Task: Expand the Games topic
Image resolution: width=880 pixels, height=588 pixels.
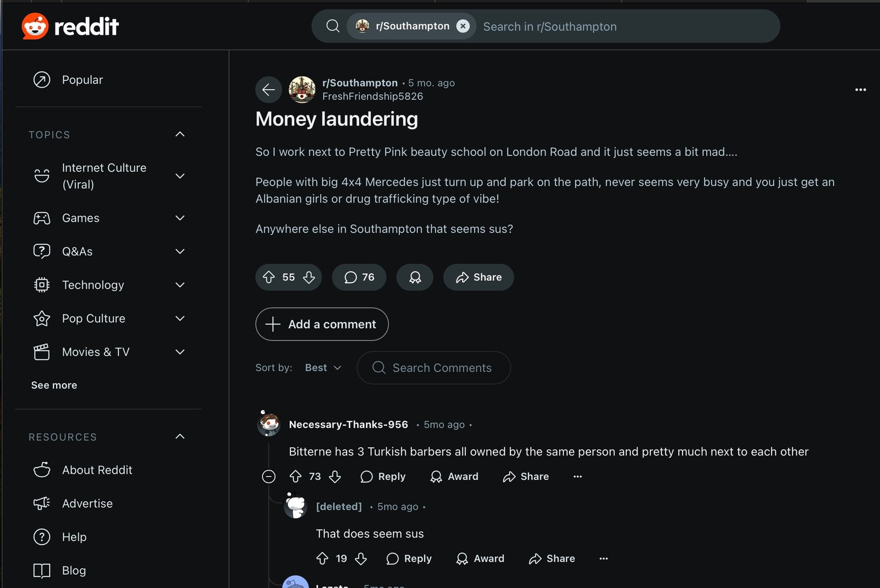Action: 180,218
